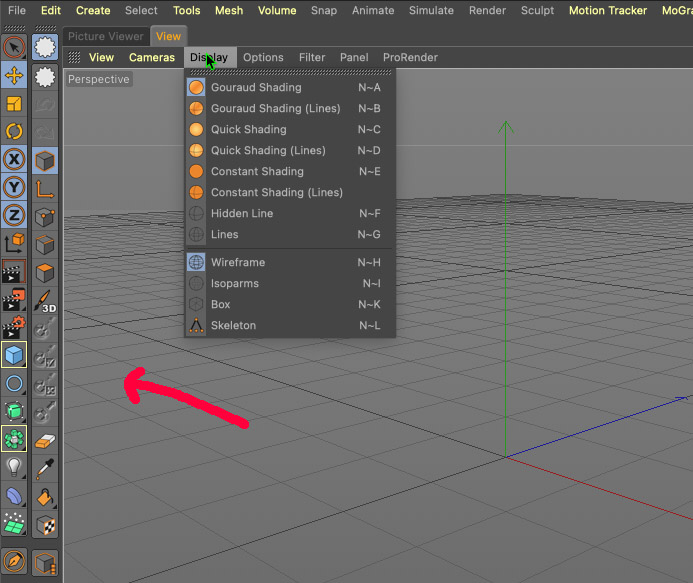Open the Select menu
The height and width of the screenshot is (583, 693).
141,10
